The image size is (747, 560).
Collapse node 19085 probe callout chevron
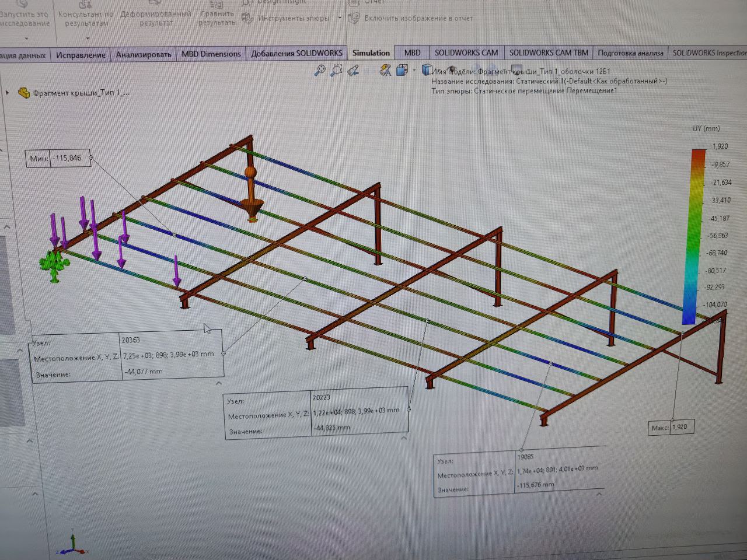point(599,495)
